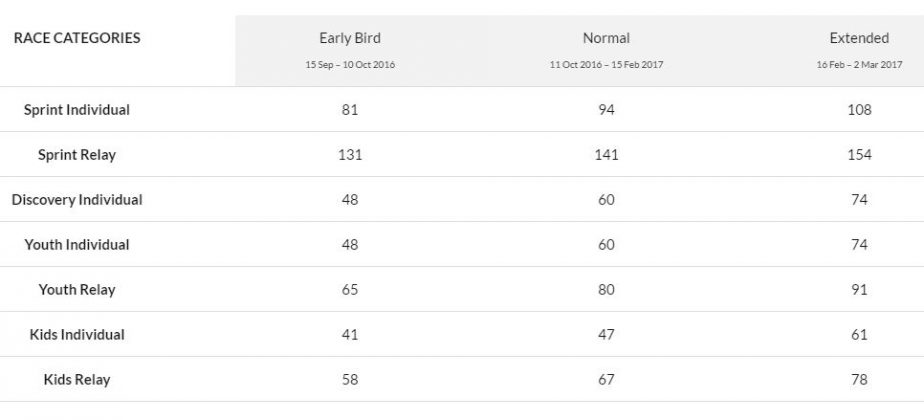Click the RACE CATEGORIES header
924x420 pixels.
(x=77, y=39)
